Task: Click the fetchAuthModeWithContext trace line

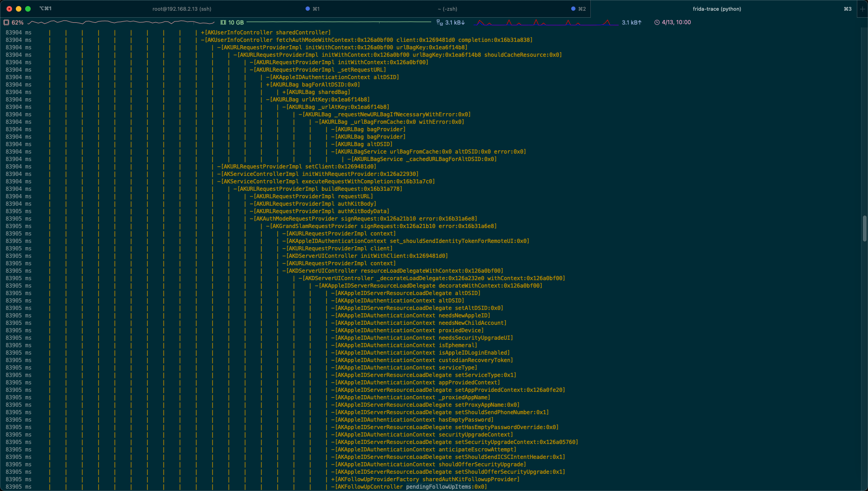Action: pyautogui.click(x=367, y=40)
